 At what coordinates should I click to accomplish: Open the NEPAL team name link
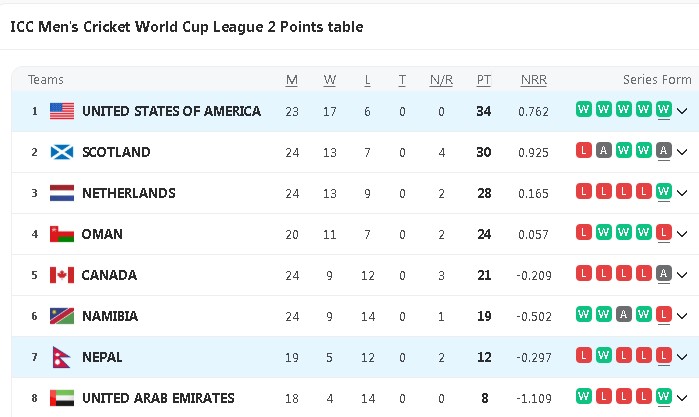pos(102,357)
